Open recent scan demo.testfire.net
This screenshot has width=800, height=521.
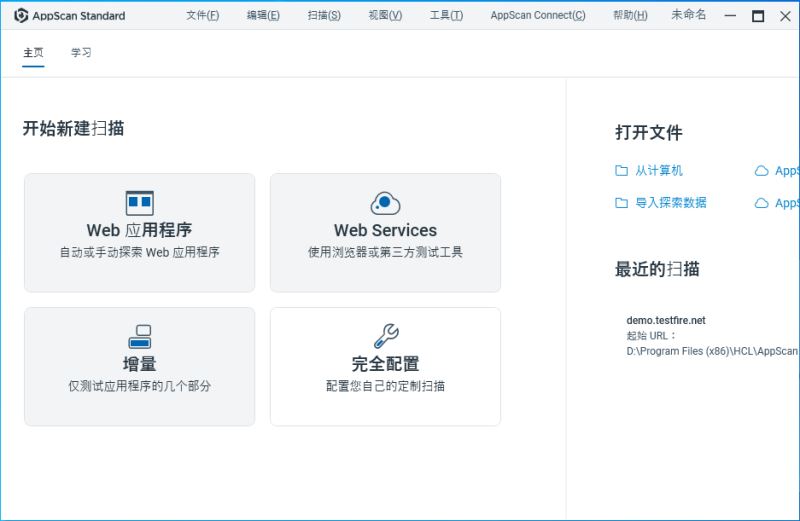tap(666, 320)
